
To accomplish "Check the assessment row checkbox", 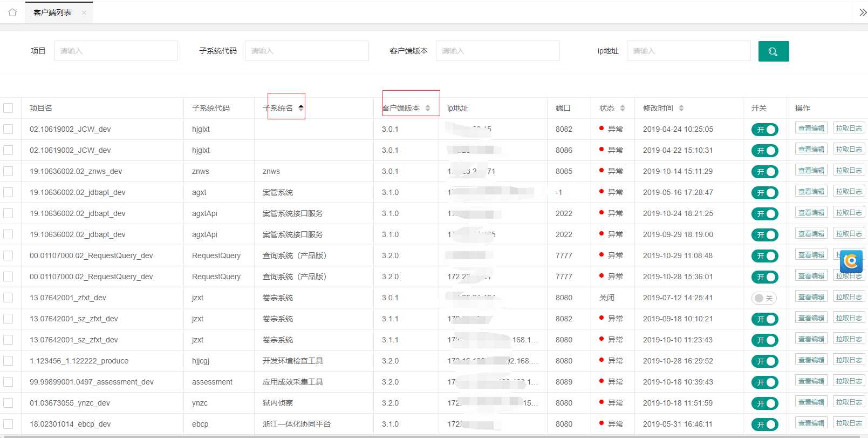I will click(x=8, y=382).
